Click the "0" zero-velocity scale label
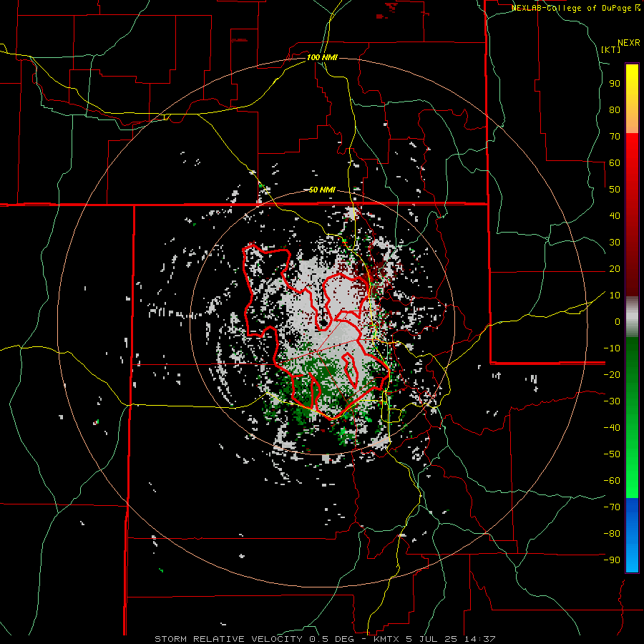Screen dimensions: 644x644 (x=618, y=322)
